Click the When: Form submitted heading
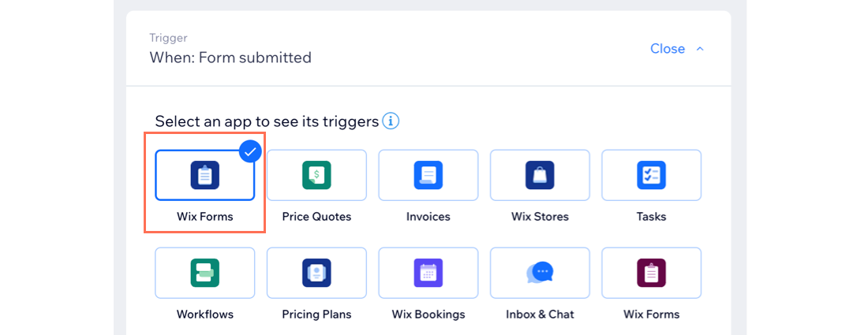Screen dimensions: 868x335 coord(230,58)
